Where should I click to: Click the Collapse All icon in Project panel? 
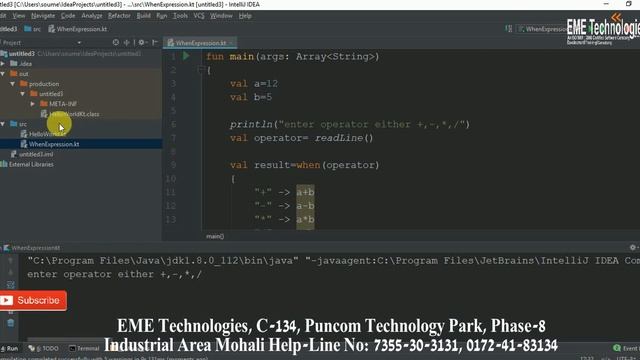127,42
